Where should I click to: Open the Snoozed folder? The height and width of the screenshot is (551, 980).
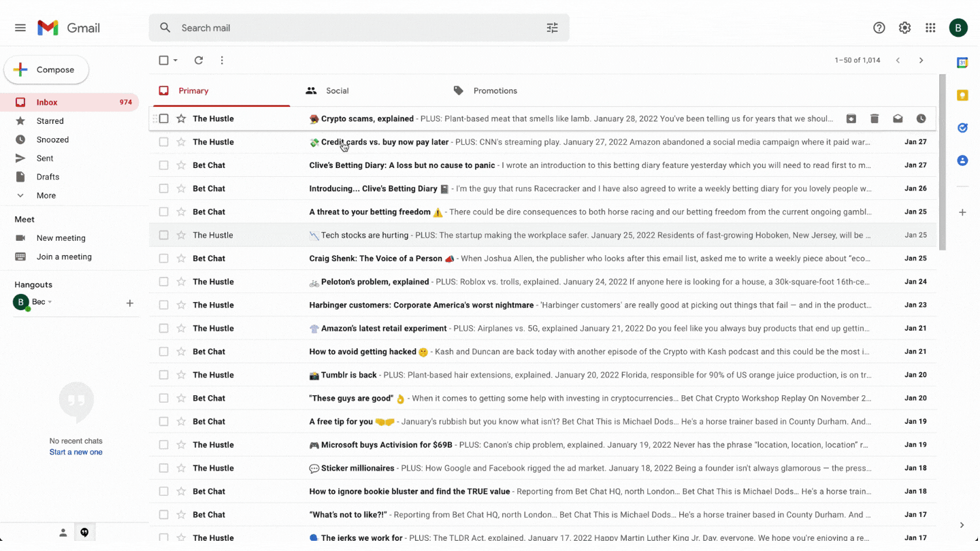[69, 140]
